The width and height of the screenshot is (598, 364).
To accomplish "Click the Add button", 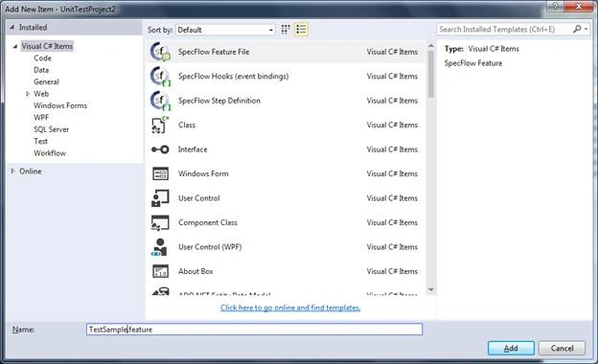I will pos(511,348).
